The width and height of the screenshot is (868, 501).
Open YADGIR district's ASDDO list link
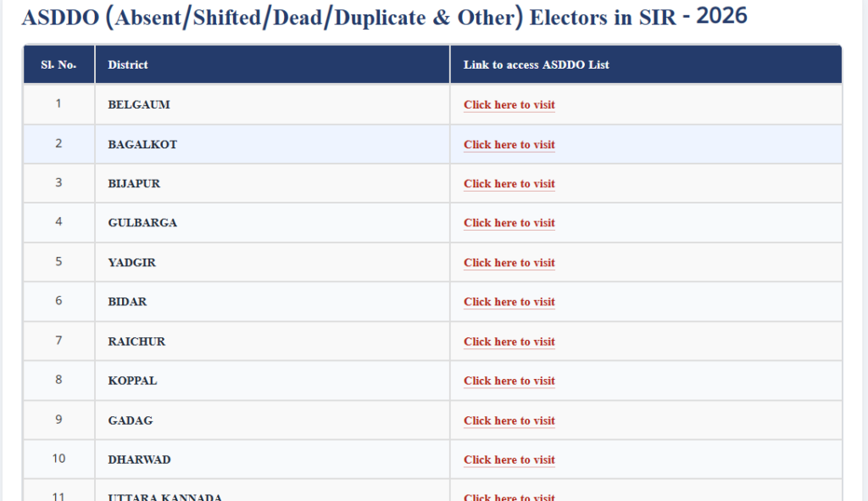point(509,263)
